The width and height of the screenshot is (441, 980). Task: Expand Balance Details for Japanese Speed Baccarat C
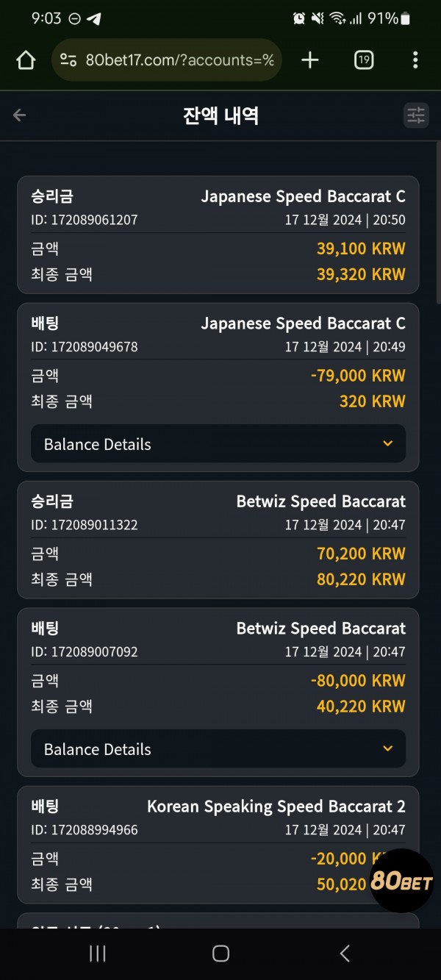[x=218, y=444]
